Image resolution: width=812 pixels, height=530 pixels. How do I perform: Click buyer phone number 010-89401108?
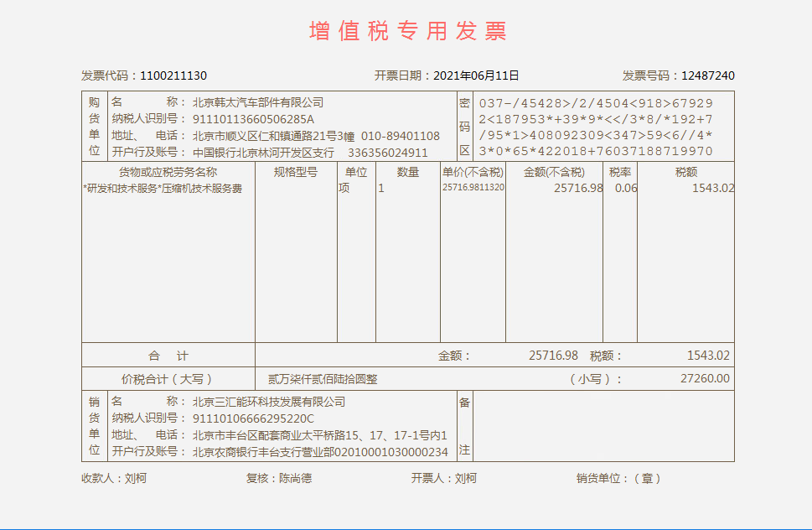click(401, 136)
